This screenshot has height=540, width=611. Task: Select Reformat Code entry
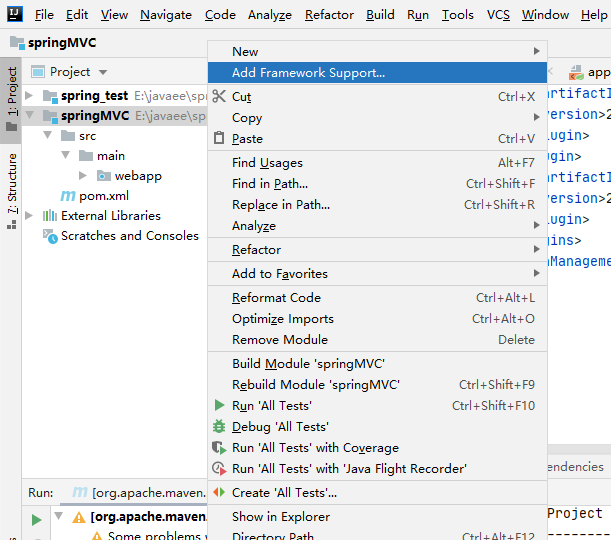point(377,298)
